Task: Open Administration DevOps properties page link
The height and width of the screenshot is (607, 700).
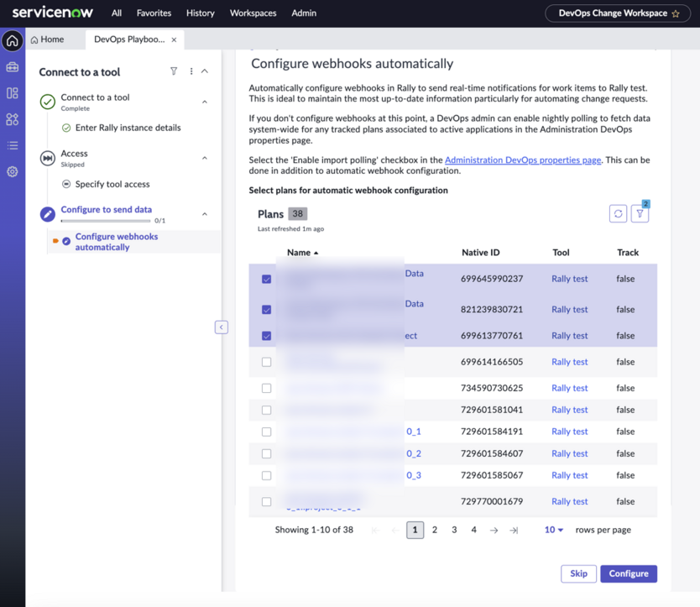Action: tap(523, 160)
